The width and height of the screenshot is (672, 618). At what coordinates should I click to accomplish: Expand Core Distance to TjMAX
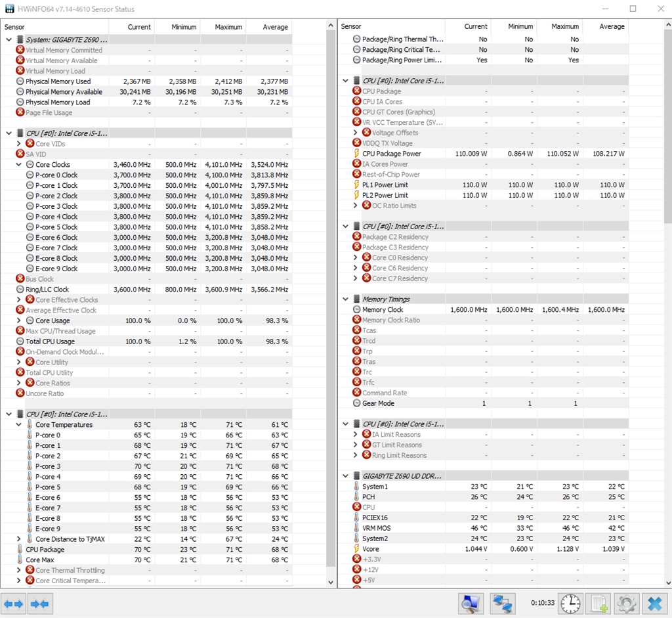click(18, 539)
